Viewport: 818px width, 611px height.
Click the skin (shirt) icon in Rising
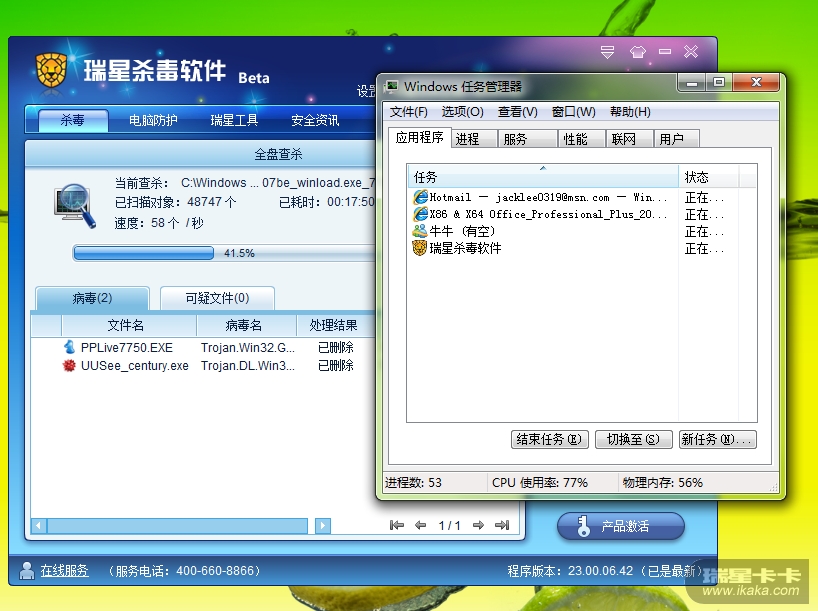637,52
